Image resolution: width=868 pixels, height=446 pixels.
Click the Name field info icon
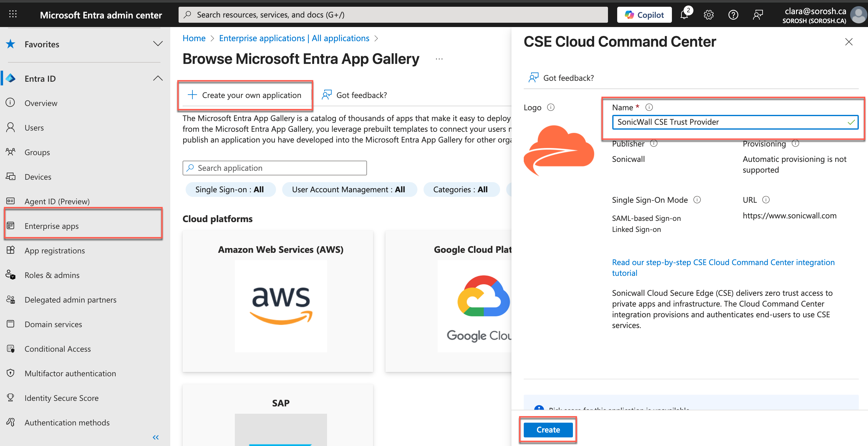click(x=649, y=107)
